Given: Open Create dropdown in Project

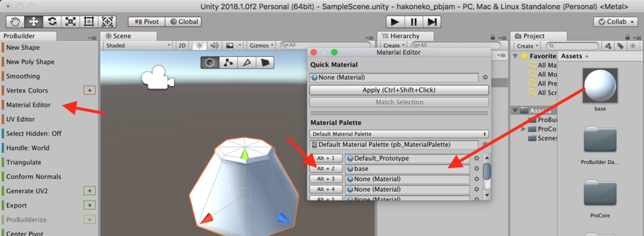Looking at the screenshot, I should coord(528,46).
